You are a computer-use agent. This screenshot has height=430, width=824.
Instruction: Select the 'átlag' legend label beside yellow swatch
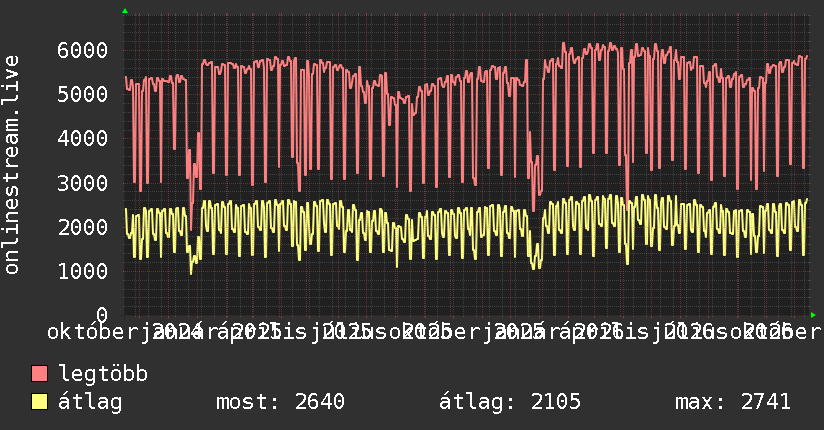[x=90, y=402]
